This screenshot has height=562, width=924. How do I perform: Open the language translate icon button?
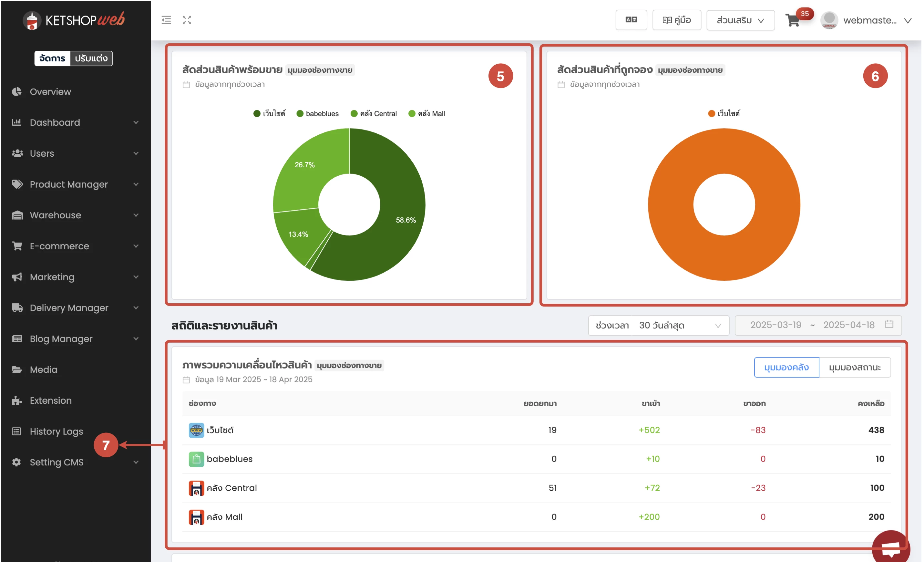point(631,20)
